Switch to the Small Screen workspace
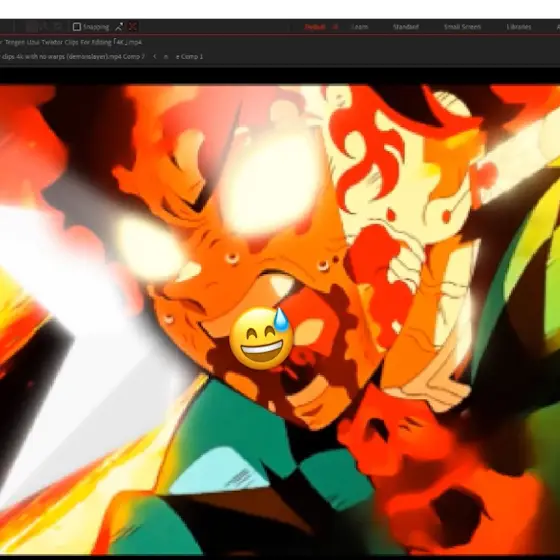560x560 pixels. [x=462, y=27]
